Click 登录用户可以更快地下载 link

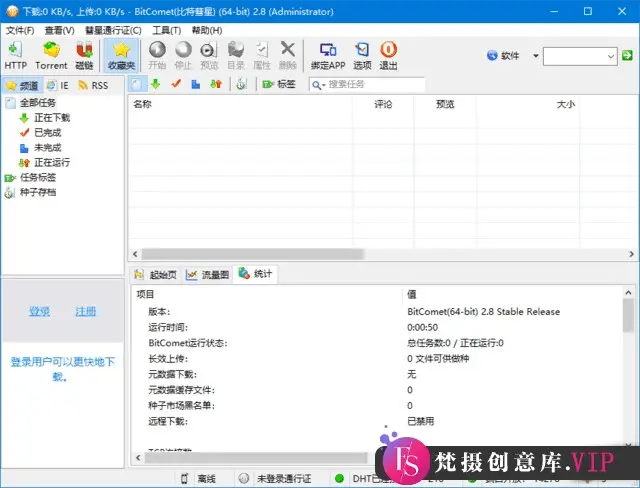(x=62, y=369)
